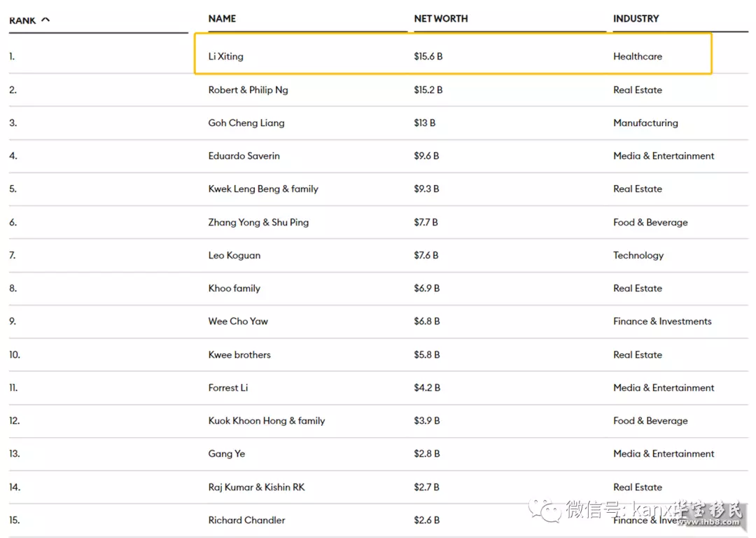Select the $7.6 B net worth value
This screenshot has width=756, height=538.
tap(426, 255)
